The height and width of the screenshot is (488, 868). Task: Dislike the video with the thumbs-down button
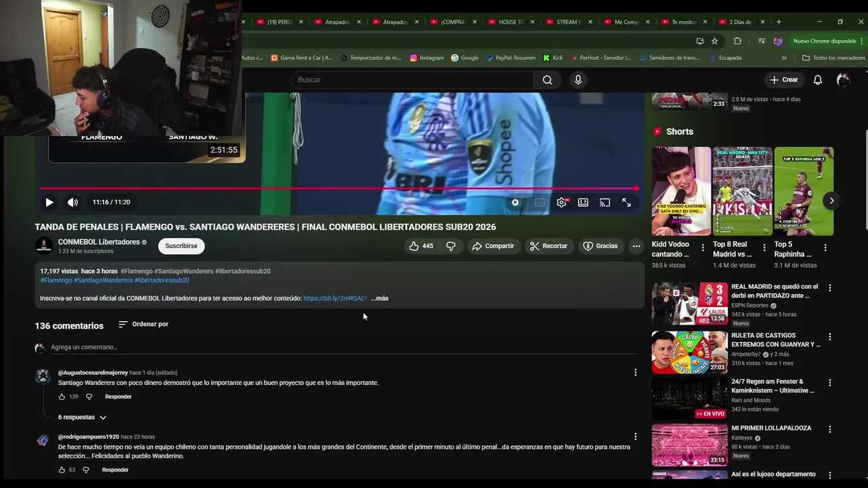451,246
